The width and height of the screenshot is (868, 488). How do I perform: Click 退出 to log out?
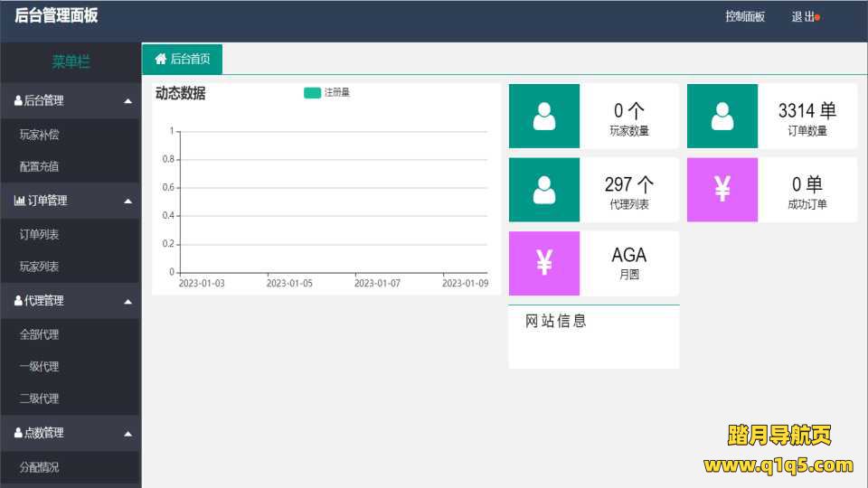803,16
